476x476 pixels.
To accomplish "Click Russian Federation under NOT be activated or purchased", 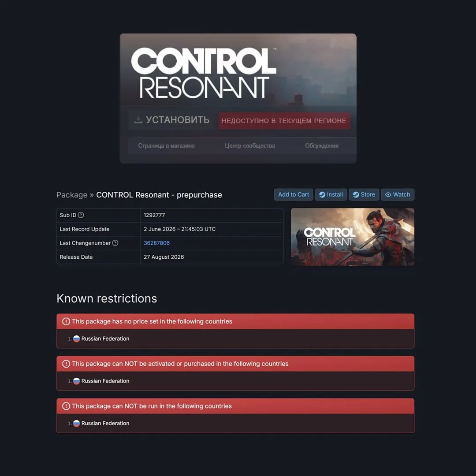I will (105, 381).
